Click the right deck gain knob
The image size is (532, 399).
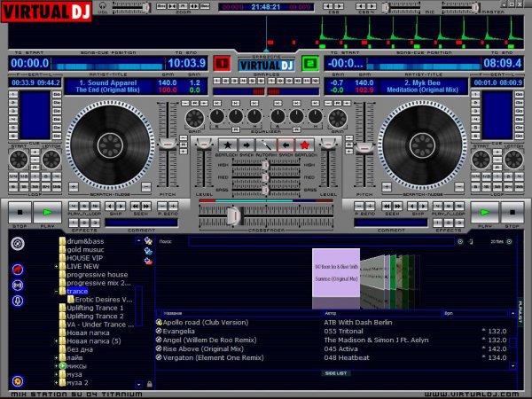tap(338, 119)
